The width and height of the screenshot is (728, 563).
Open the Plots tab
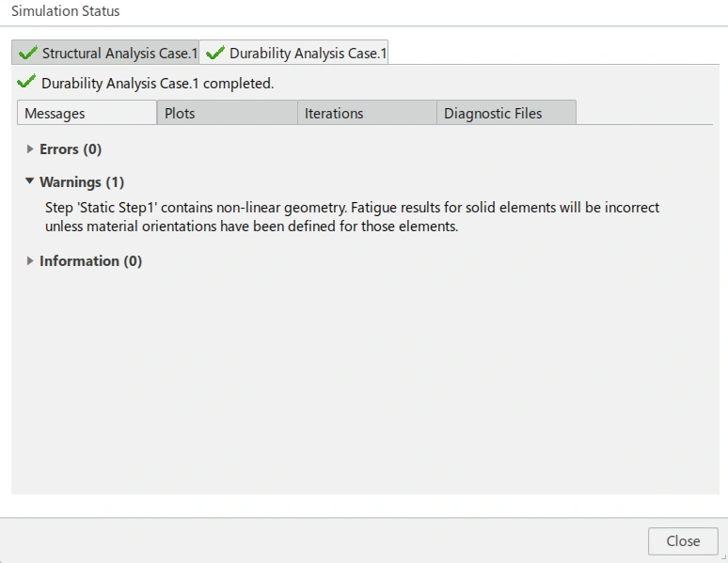228,113
